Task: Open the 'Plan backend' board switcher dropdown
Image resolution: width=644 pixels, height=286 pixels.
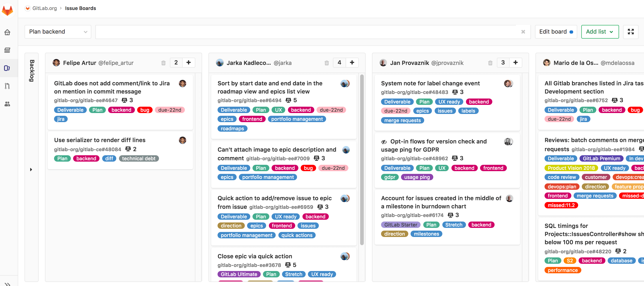Action: click(x=58, y=32)
